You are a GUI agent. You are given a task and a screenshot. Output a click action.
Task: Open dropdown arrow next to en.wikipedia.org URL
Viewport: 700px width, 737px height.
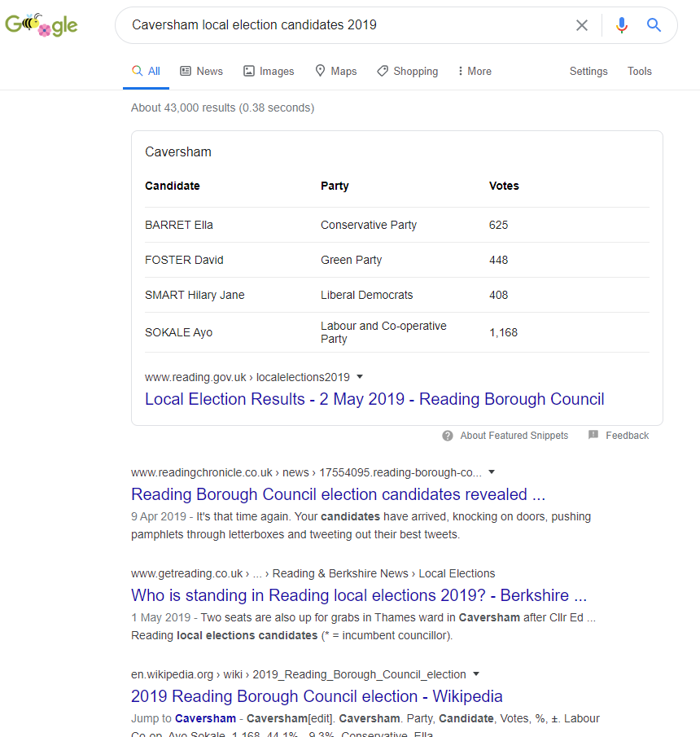click(476, 674)
